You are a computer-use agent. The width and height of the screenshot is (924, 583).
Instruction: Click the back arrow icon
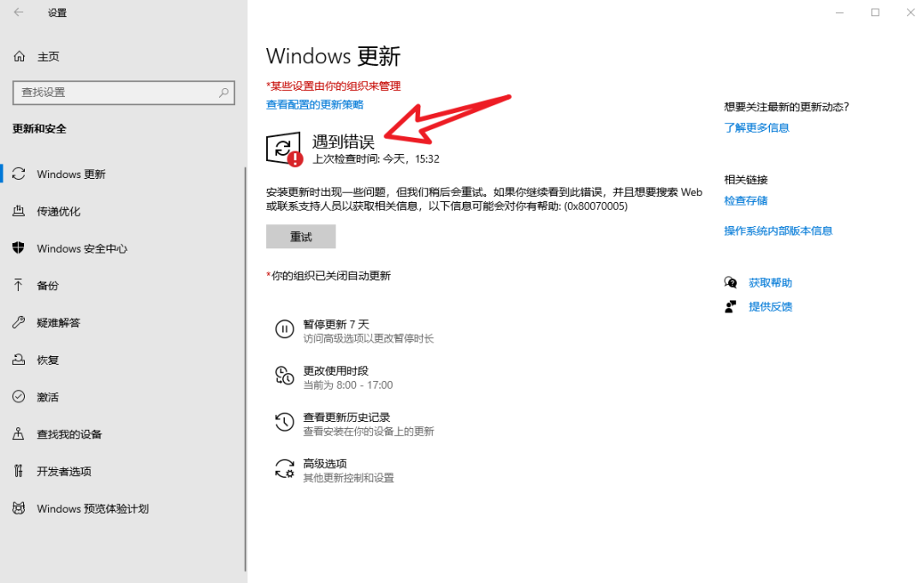click(x=19, y=12)
